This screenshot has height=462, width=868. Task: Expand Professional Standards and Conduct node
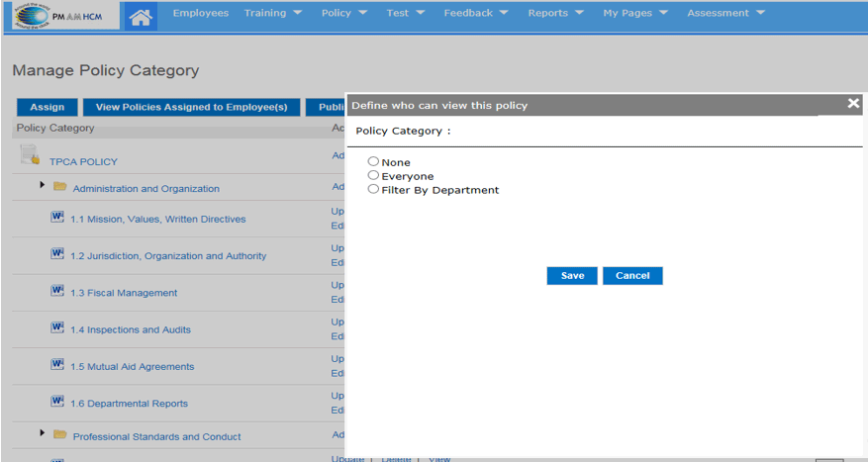click(43, 433)
